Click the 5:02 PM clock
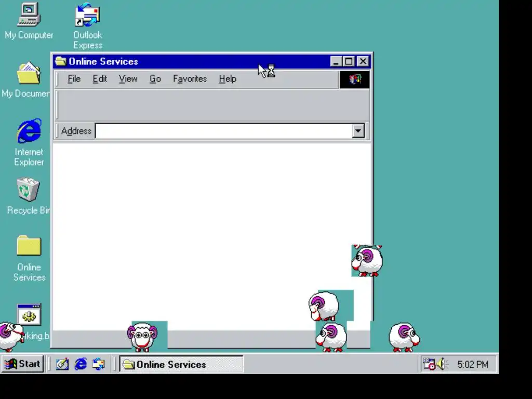The height and width of the screenshot is (399, 532). [473, 364]
